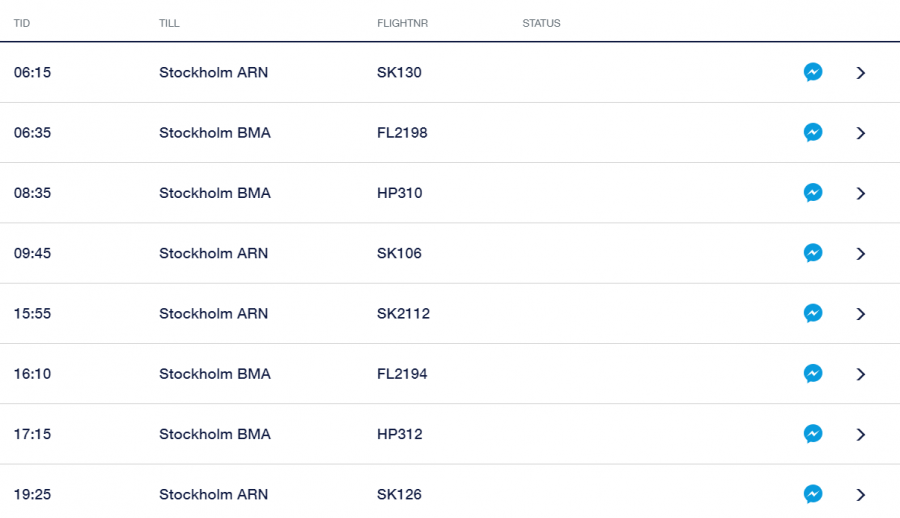Viewport: 900px width, 518px height.
Task: Open Messenger updates for FL2194
Action: [x=813, y=374]
